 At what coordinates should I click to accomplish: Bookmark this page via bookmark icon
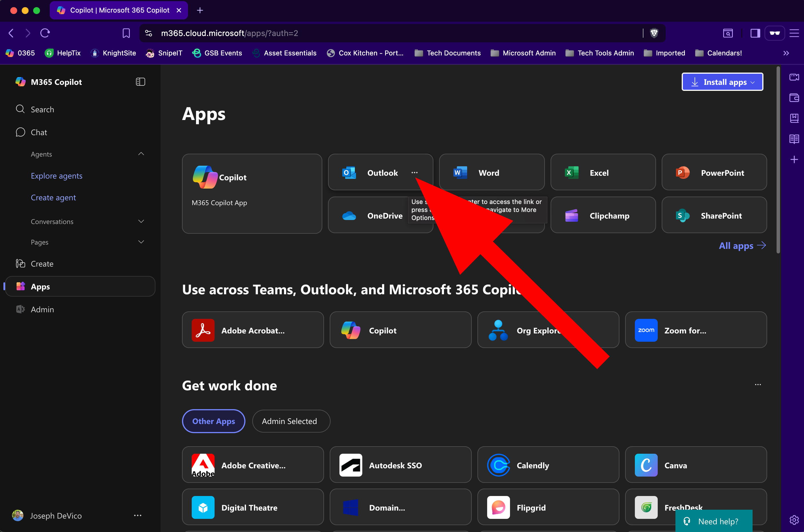[126, 33]
